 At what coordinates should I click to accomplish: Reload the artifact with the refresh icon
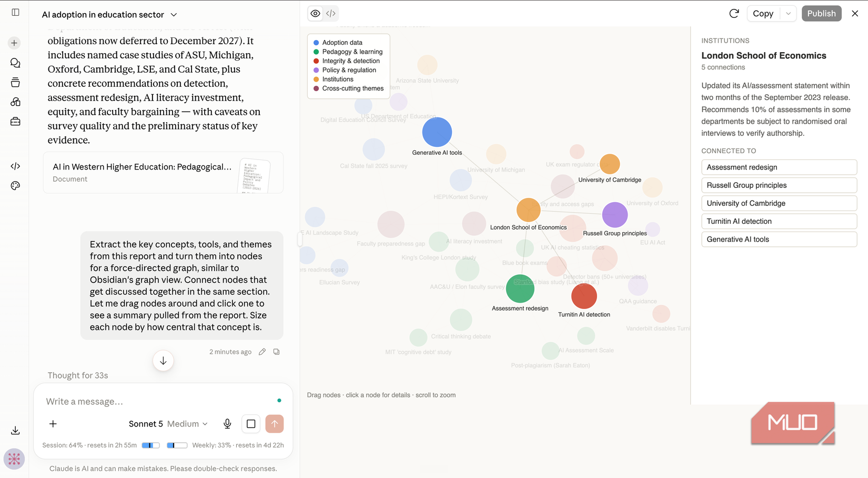734,14
